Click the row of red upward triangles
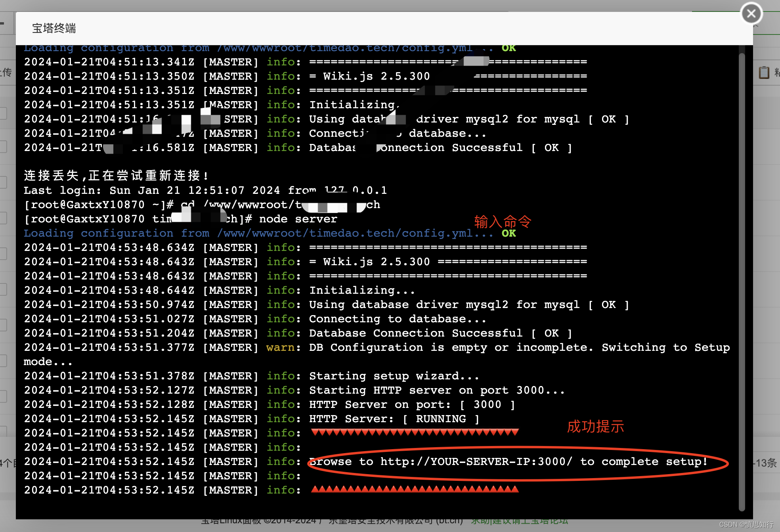 click(415, 489)
